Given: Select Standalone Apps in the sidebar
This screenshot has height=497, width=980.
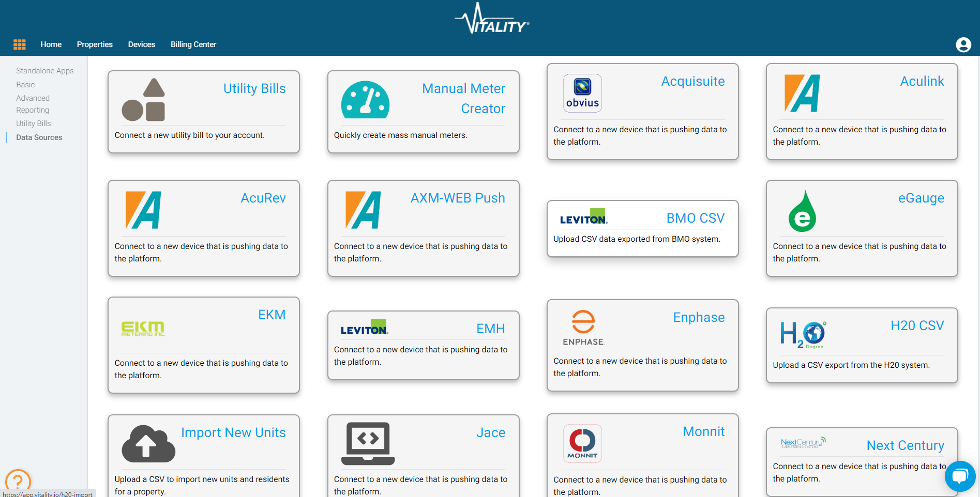Looking at the screenshot, I should [x=45, y=71].
